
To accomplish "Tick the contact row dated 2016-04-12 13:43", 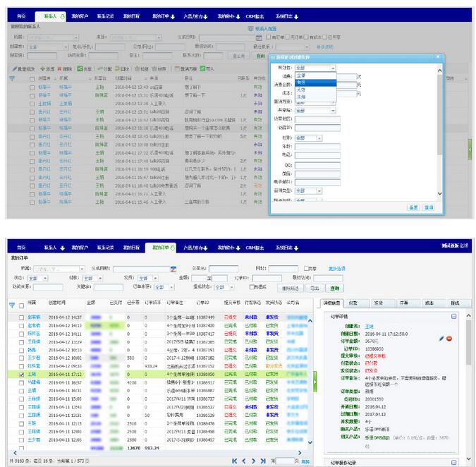I will [x=32, y=87].
